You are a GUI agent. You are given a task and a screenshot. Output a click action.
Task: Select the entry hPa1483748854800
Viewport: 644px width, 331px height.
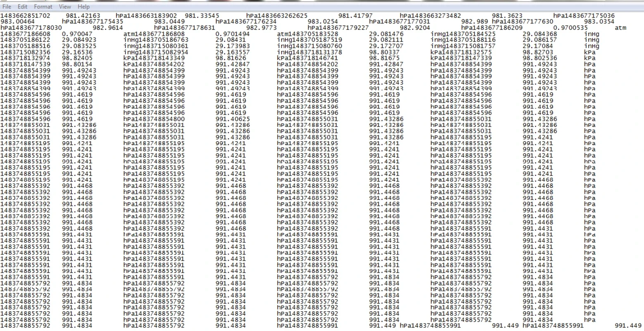coord(154,119)
